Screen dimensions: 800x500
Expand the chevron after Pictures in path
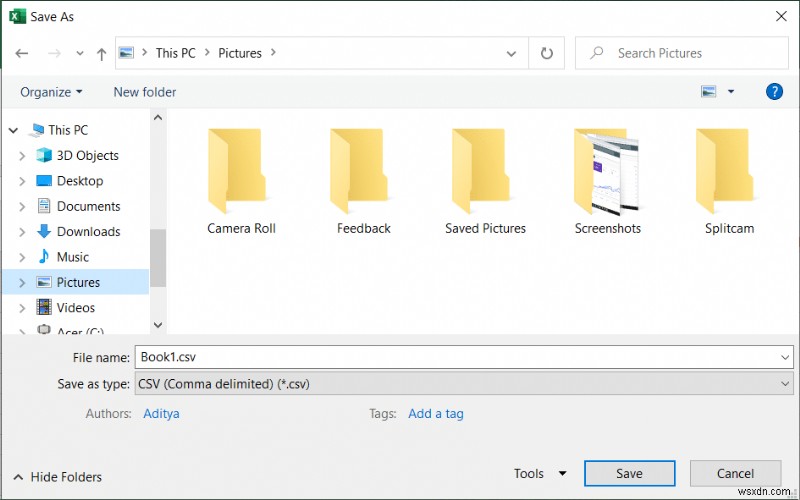(273, 53)
